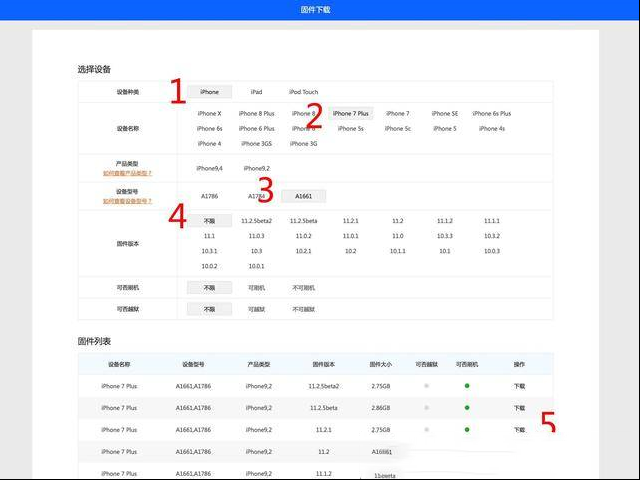
Task: Download the 11.2.1 firmware row
Action: click(519, 430)
